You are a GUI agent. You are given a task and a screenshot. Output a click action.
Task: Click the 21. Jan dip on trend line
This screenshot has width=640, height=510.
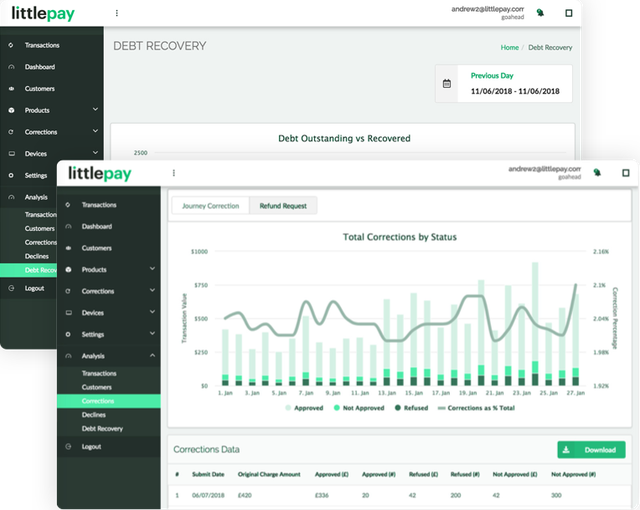[x=495, y=340]
